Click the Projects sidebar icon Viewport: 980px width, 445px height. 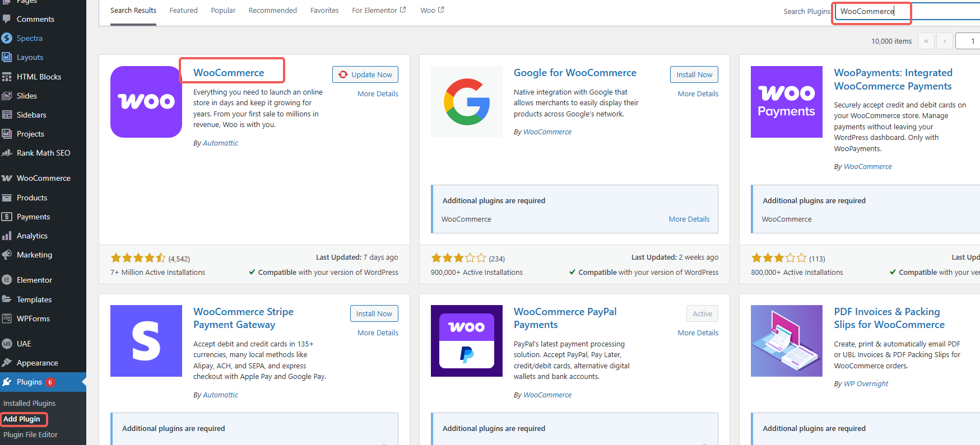pos(7,134)
